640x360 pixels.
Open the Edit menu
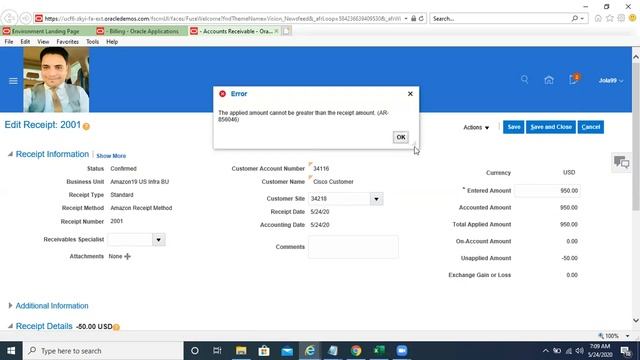tap(25, 42)
